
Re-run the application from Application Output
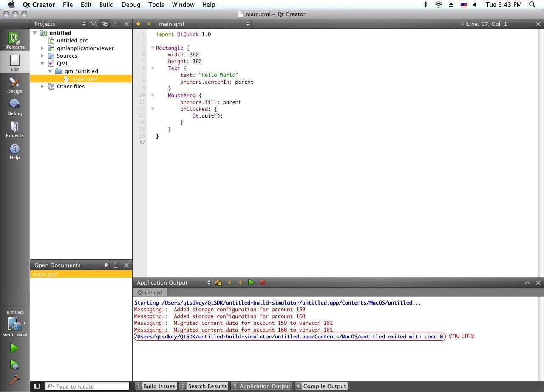click(251, 282)
